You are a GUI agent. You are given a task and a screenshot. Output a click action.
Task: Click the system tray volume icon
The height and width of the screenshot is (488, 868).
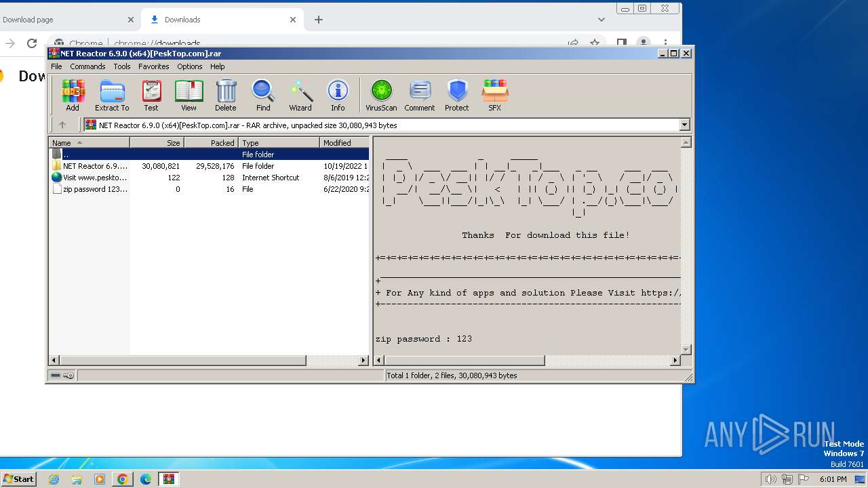[x=770, y=479]
